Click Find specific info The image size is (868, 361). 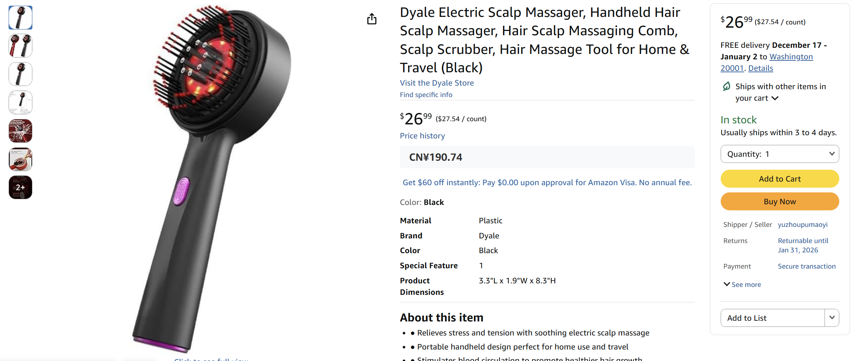(x=426, y=95)
